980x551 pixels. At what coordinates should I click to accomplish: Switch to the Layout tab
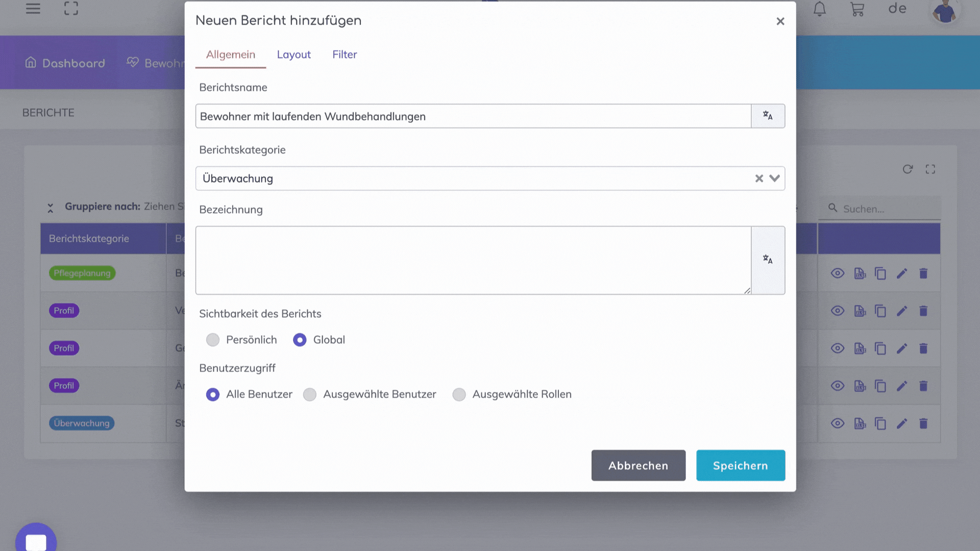(293, 55)
